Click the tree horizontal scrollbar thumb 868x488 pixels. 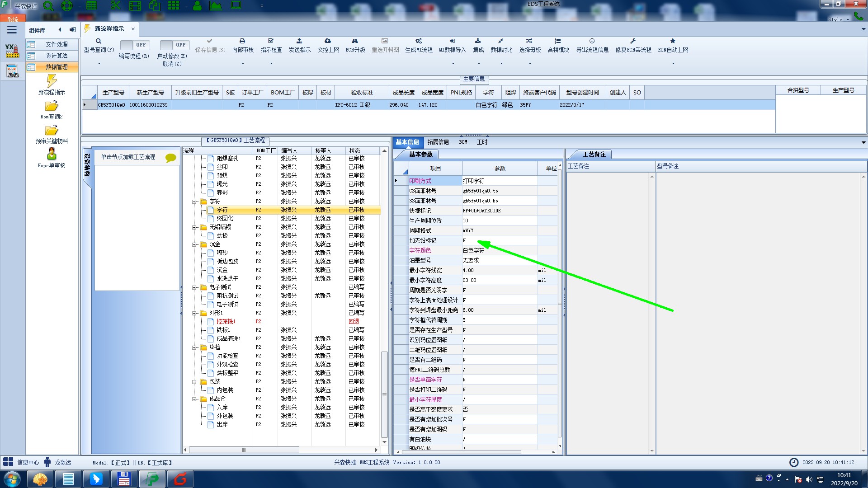(244, 450)
